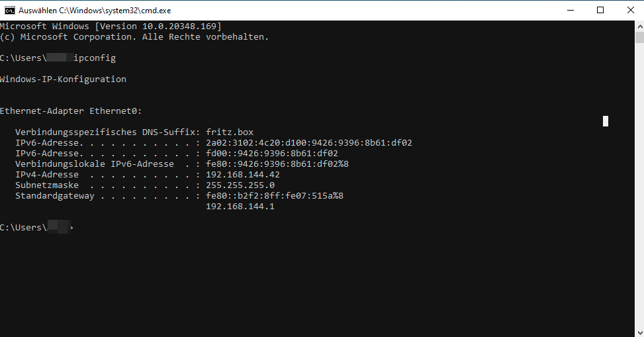The image size is (644, 337).
Task: Maximize the cmd.exe window
Action: click(x=600, y=11)
